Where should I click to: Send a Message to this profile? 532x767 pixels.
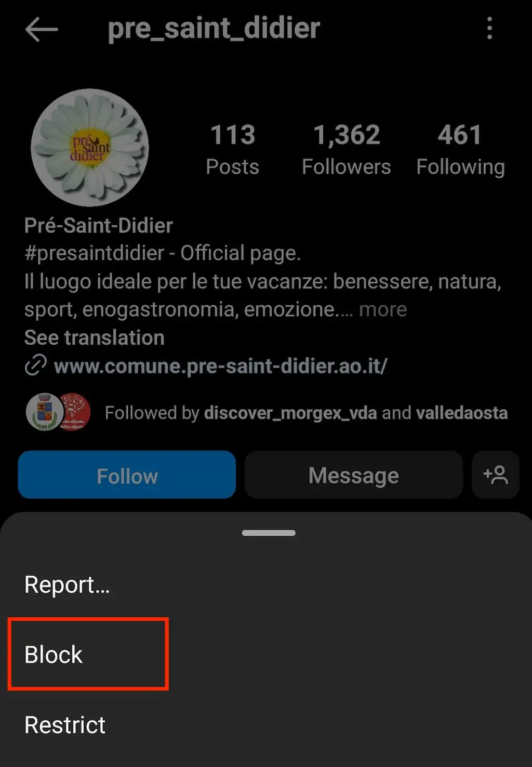[x=353, y=475]
